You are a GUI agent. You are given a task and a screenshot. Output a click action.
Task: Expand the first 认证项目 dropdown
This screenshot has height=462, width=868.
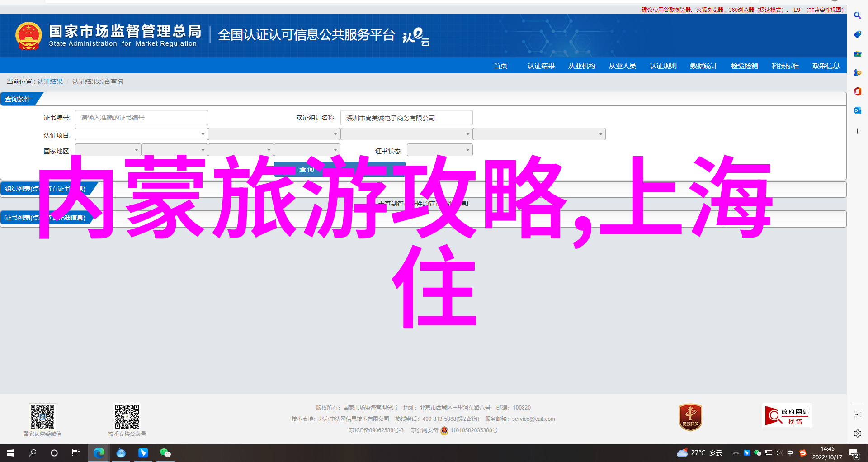click(x=141, y=134)
